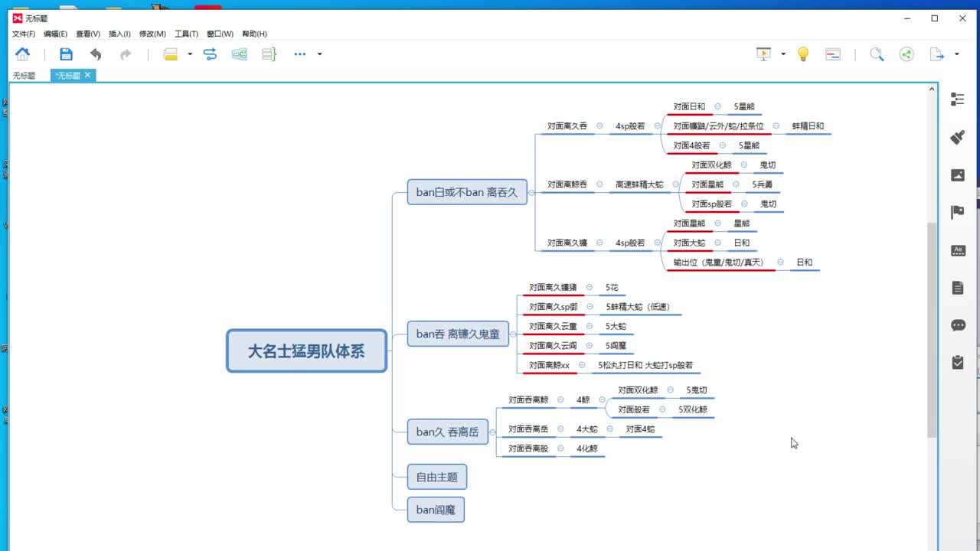Expand the more options ellipsis dropdown
980x551 pixels.
[x=319, y=55]
